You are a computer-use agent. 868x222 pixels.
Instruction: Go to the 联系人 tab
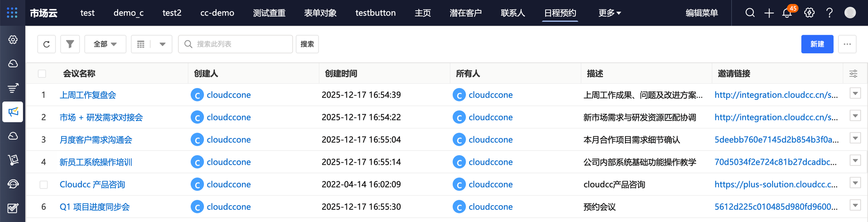point(513,13)
